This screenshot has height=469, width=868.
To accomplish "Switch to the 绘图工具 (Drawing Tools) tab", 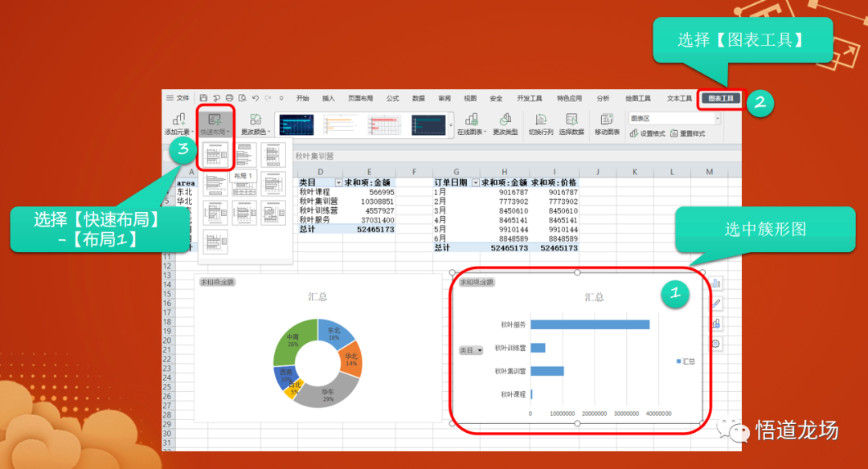I will point(637,99).
